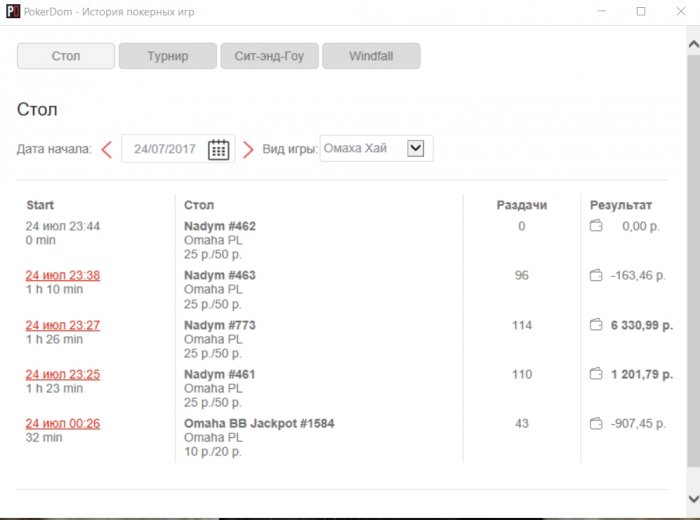This screenshot has height=520, width=700.
Task: Click wallet icon beside 1 201,79 result
Action: pos(596,374)
